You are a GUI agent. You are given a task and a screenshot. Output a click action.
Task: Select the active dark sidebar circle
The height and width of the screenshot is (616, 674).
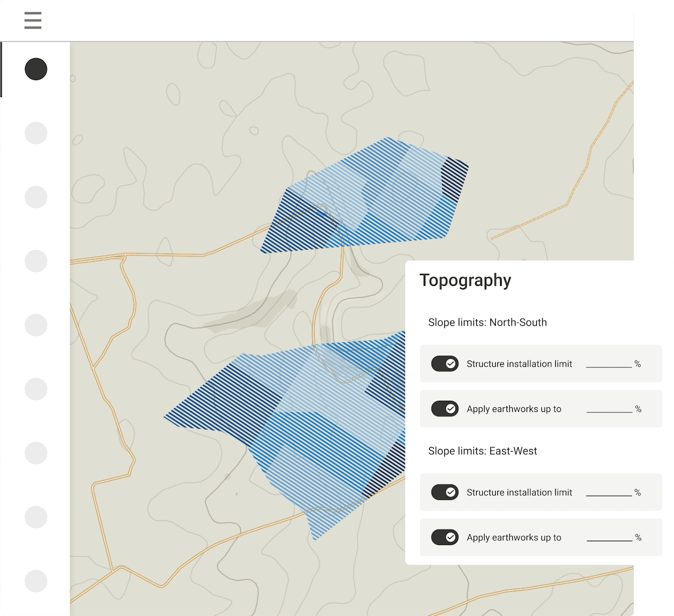[36, 69]
